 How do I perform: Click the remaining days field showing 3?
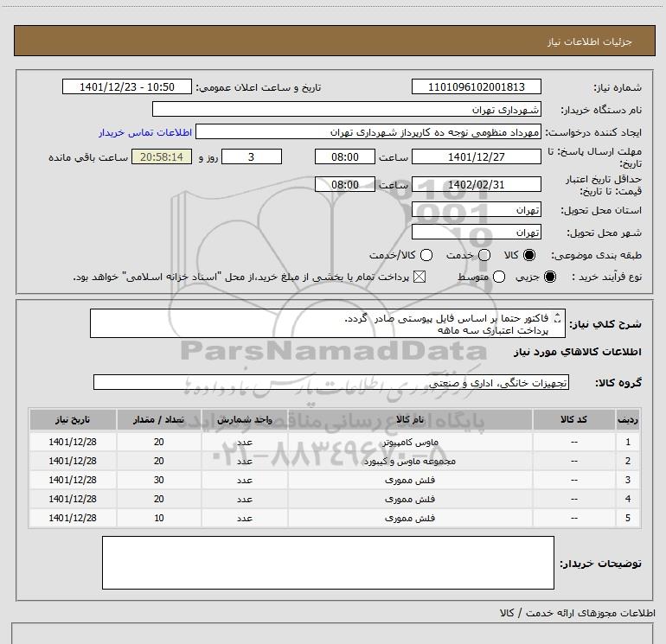click(252, 156)
